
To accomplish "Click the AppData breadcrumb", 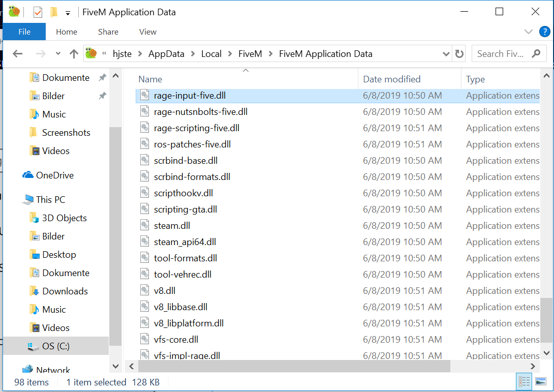I will [x=166, y=54].
